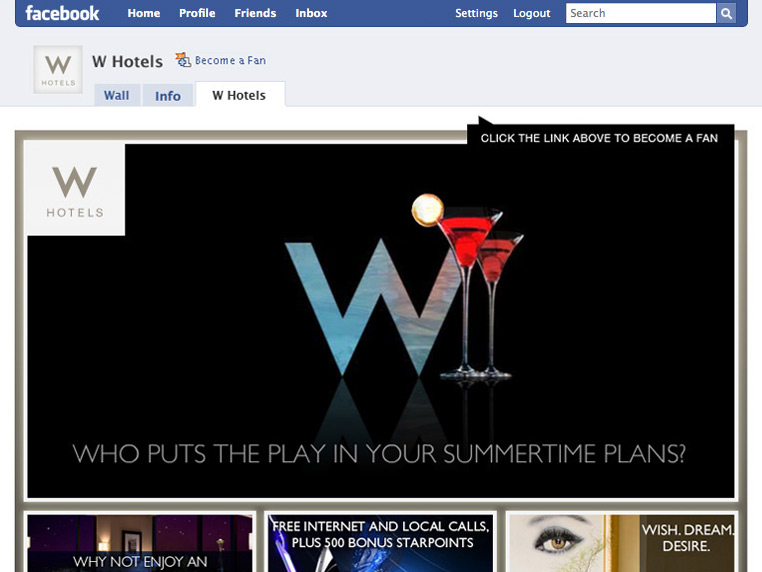Click the Become a Fan icon
Screen dimensions: 762x572
tap(183, 60)
